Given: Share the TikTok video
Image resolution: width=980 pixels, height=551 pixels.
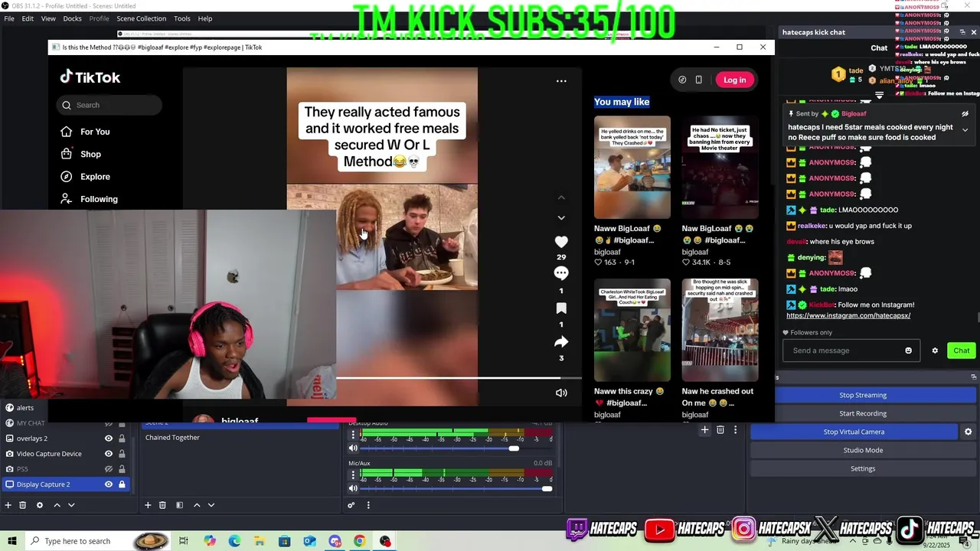Looking at the screenshot, I should click(x=561, y=341).
